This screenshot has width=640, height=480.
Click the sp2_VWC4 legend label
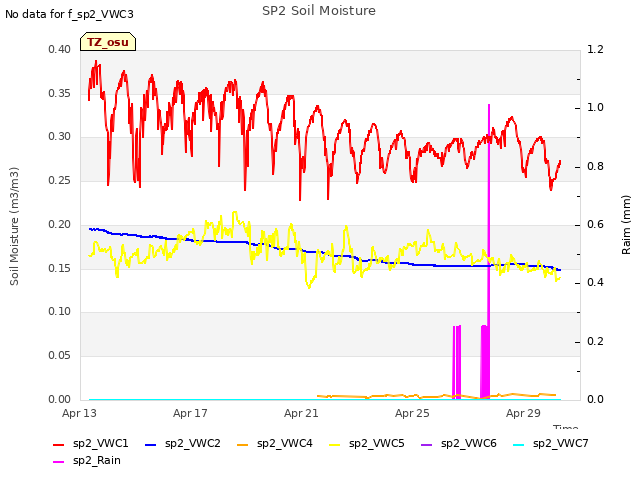(x=284, y=443)
